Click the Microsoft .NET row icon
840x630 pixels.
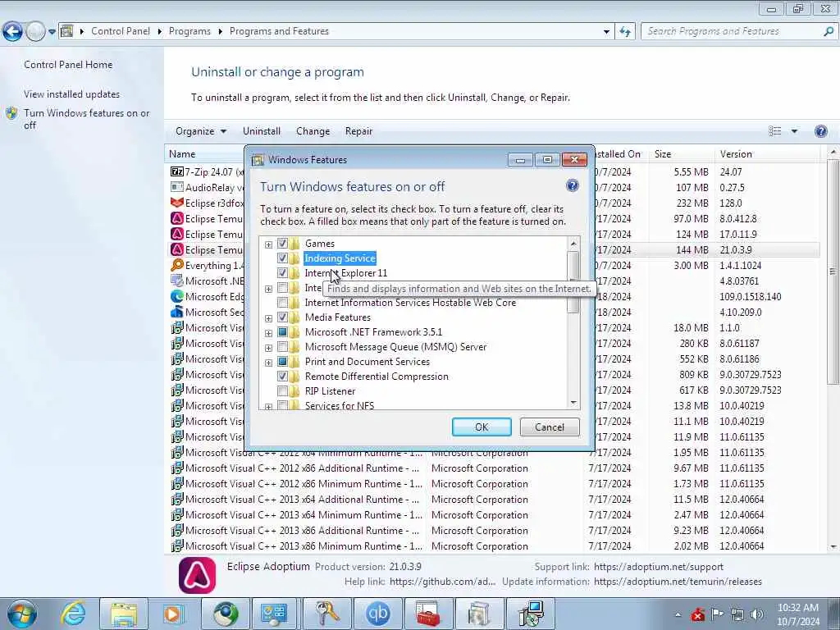point(177,281)
